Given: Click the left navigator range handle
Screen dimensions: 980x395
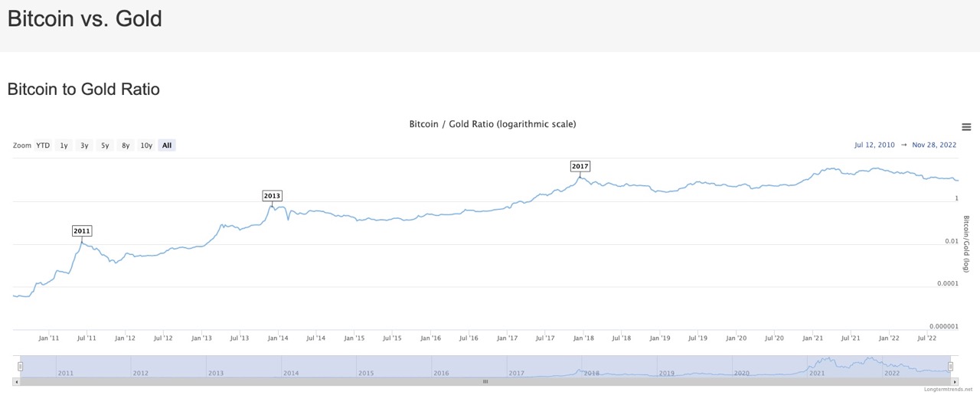Looking at the screenshot, I should pos(21,367).
